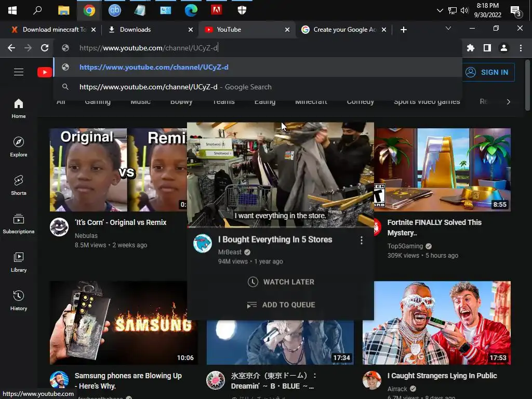Open the MrBeast channel avatar
The height and width of the screenshot is (399, 532).
(x=203, y=243)
